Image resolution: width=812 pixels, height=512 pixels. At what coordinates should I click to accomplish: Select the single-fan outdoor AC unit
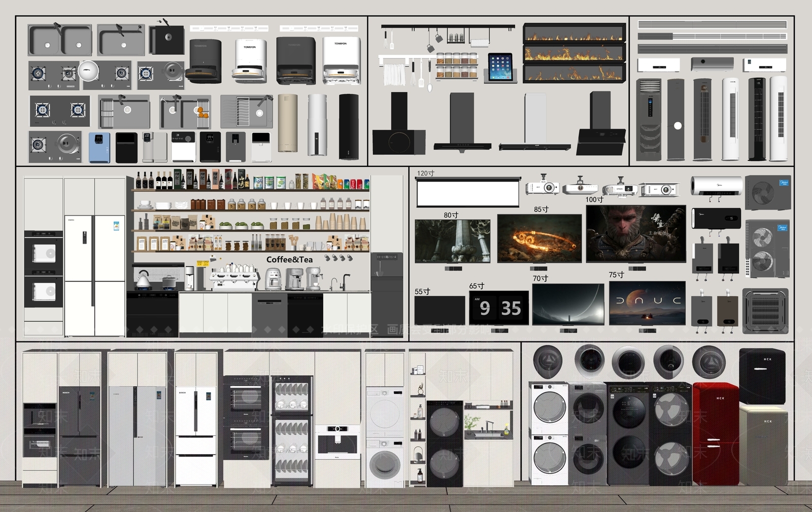pos(768,192)
